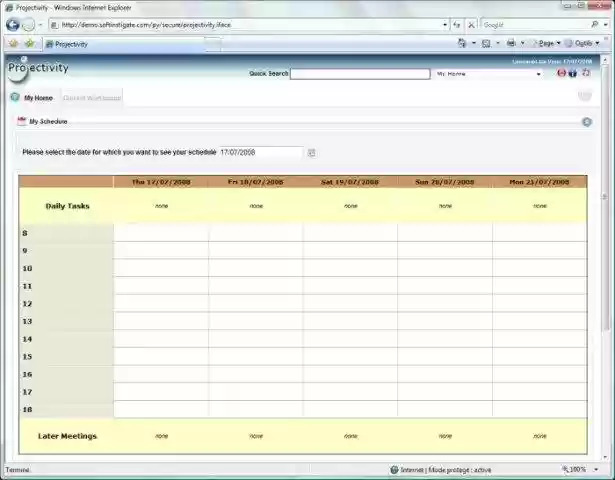615x480 pixels.
Task: Click the scrollbar down arrow
Action: pyautogui.click(x=604, y=457)
